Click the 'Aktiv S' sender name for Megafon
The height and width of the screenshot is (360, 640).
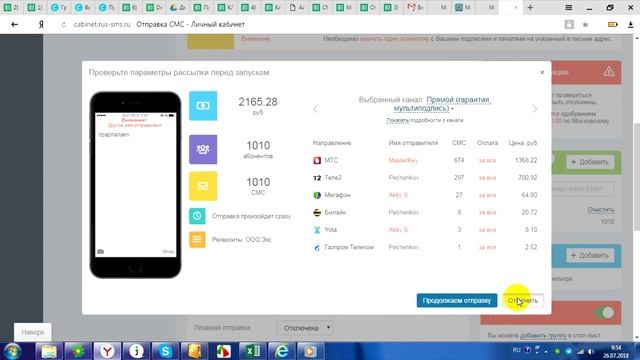(x=398, y=195)
